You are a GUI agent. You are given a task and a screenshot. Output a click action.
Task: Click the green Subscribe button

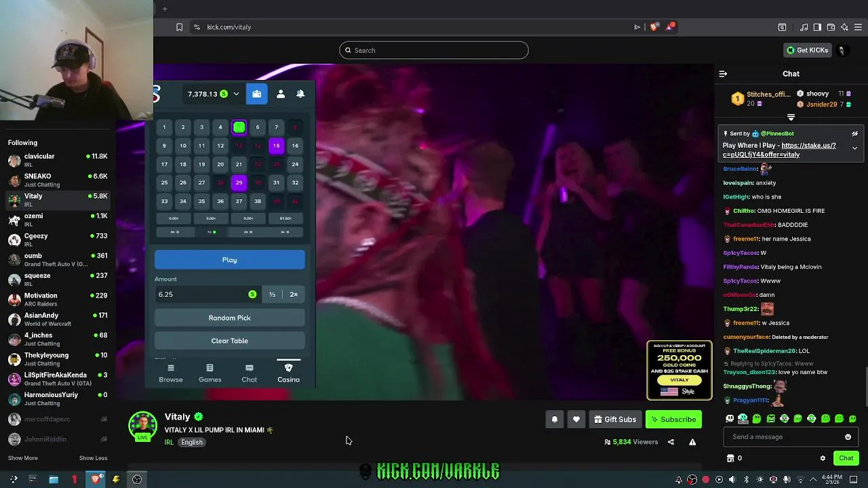673,420
